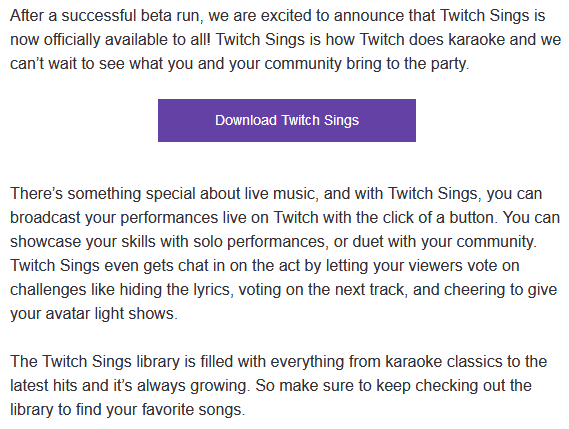This screenshot has width=569, height=429.
Task: Click the word "community" in the first paragraph
Action: point(303,64)
